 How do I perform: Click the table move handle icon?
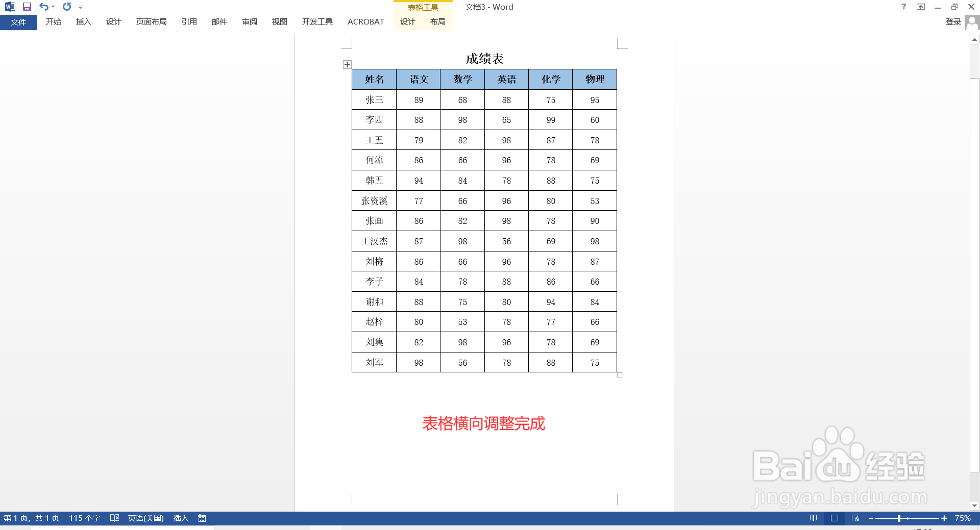tap(347, 64)
